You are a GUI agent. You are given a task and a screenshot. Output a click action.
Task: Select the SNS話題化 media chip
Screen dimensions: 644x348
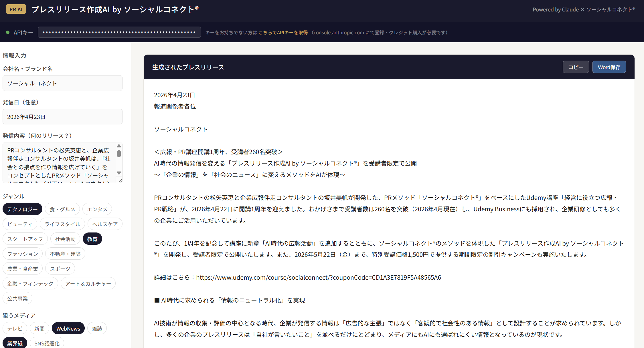(47, 343)
